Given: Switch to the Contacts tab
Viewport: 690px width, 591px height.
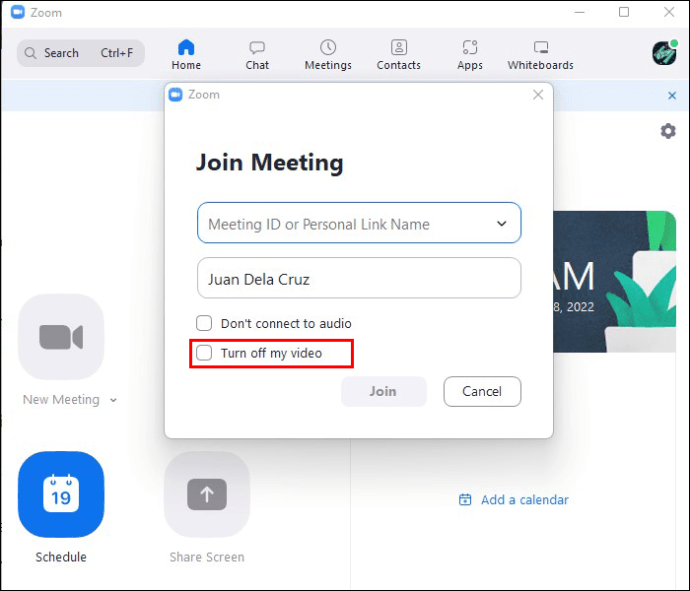Looking at the screenshot, I should [399, 55].
